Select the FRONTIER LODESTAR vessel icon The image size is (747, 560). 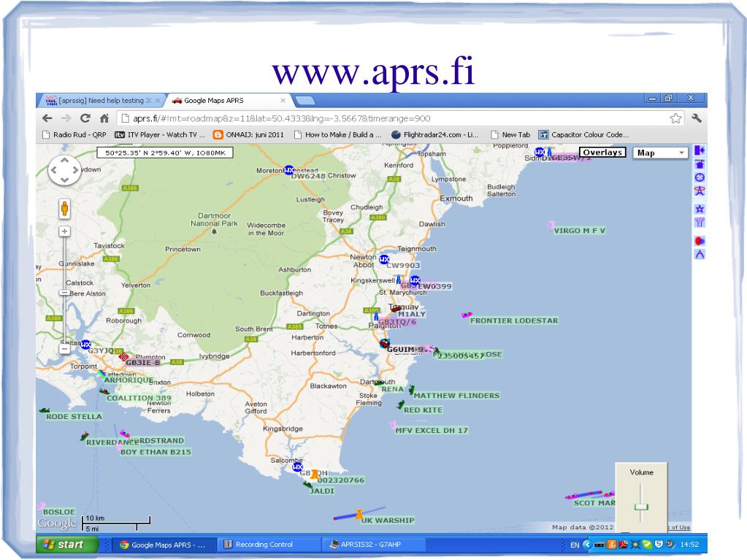coord(467,315)
